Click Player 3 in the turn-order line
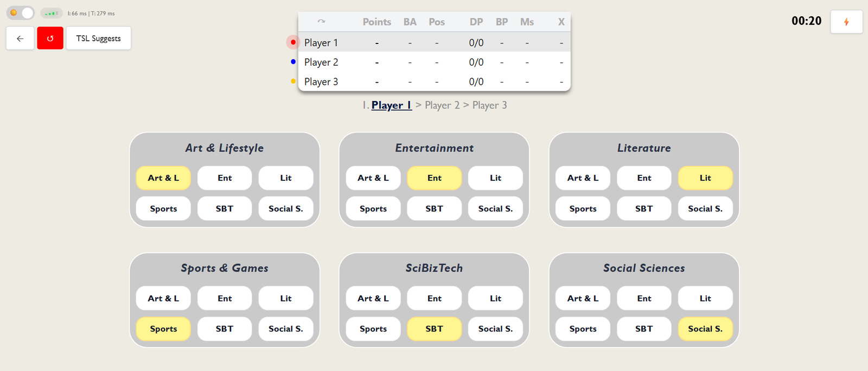The height and width of the screenshot is (371, 868). 490,105
